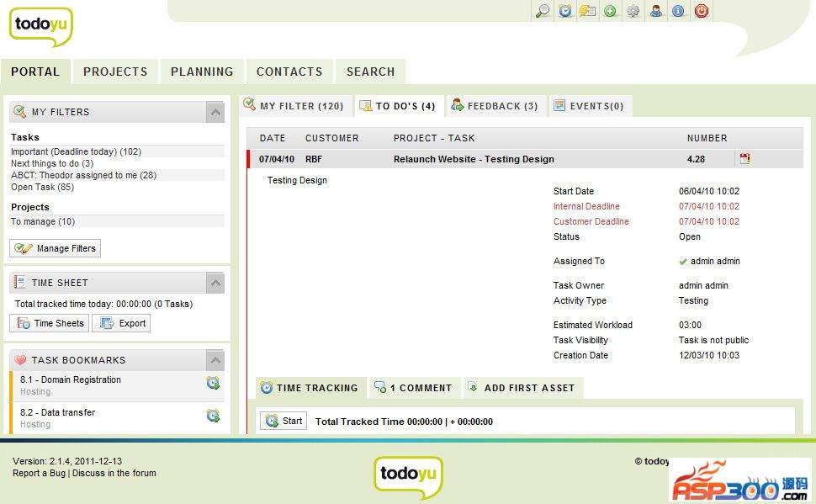Click the Internal Deadline date value
Screen dimensions: 816x504
pyautogui.click(x=709, y=207)
